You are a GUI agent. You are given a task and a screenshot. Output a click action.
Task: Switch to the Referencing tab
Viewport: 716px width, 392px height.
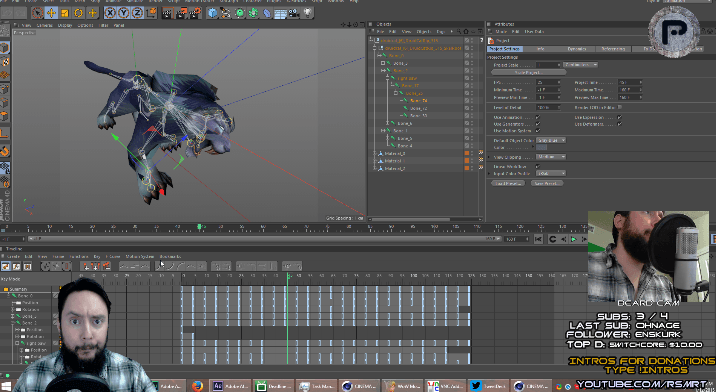pos(613,48)
